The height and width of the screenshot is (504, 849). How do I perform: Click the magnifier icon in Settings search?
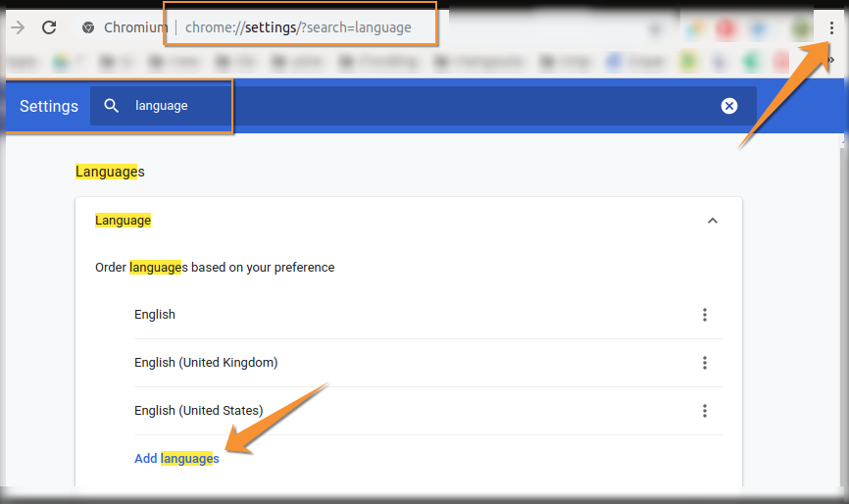pos(112,106)
